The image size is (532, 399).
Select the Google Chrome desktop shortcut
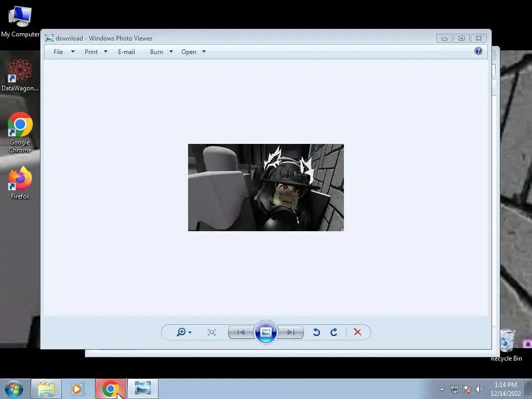[x=20, y=132]
